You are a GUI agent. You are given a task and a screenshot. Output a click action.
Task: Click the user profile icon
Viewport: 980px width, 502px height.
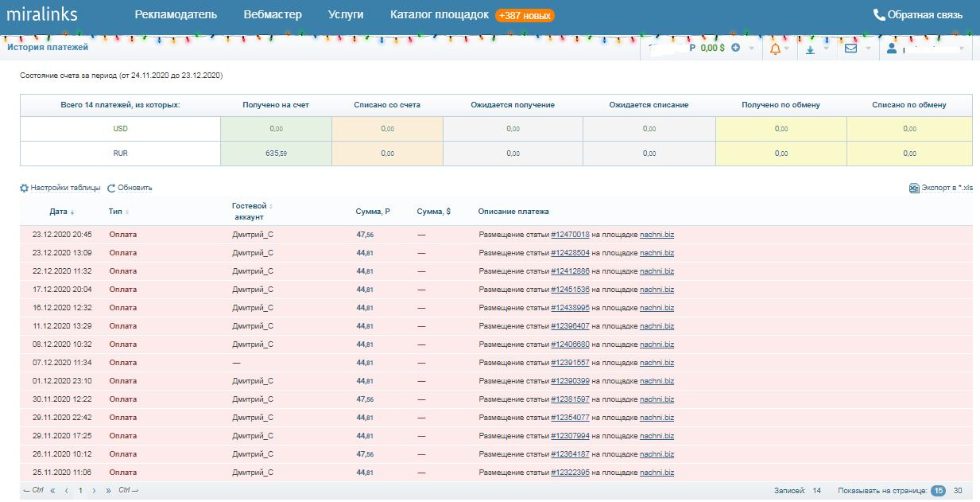click(892, 49)
